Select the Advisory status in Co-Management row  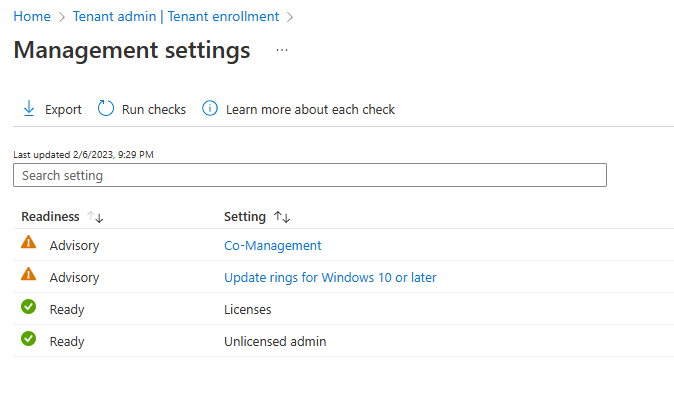pyautogui.click(x=74, y=246)
